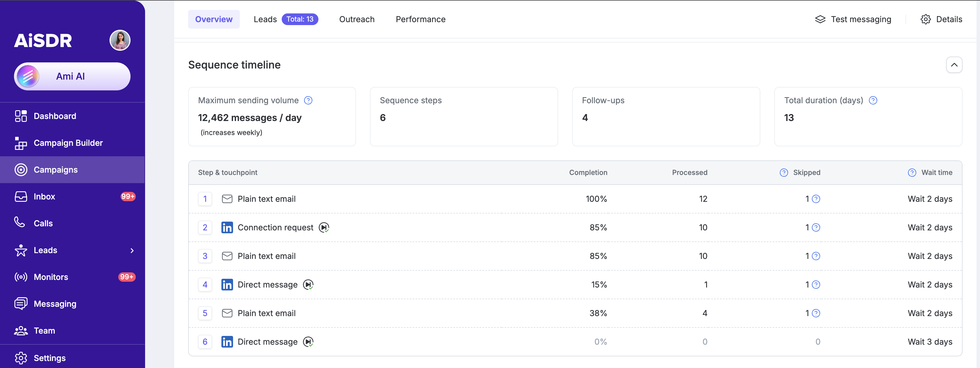The image size is (980, 368).
Task: Open Monitors in the sidebar
Action: pos(72,277)
